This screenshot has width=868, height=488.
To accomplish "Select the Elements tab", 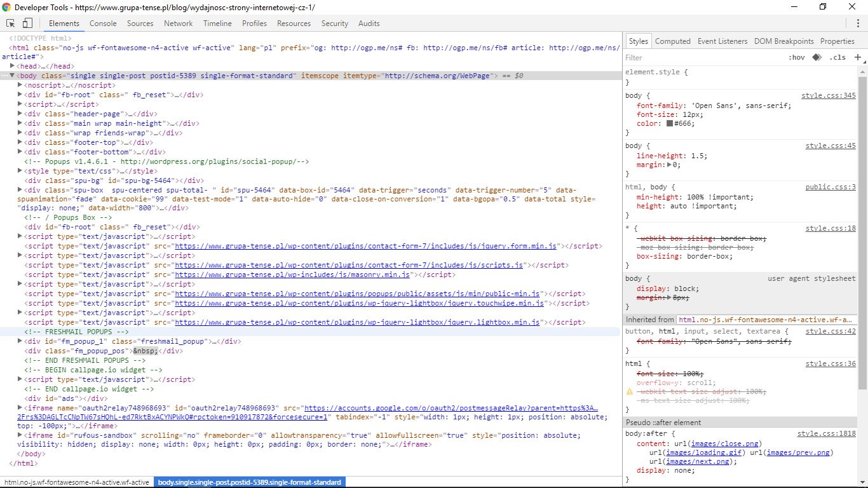I will (x=64, y=24).
